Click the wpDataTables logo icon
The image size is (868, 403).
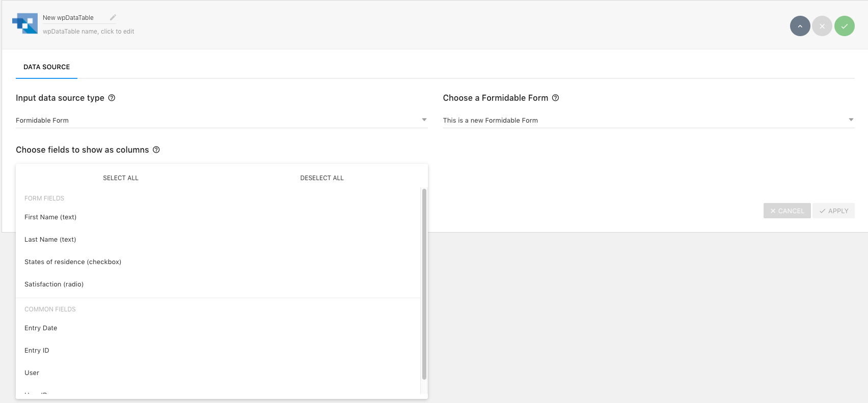(x=25, y=23)
